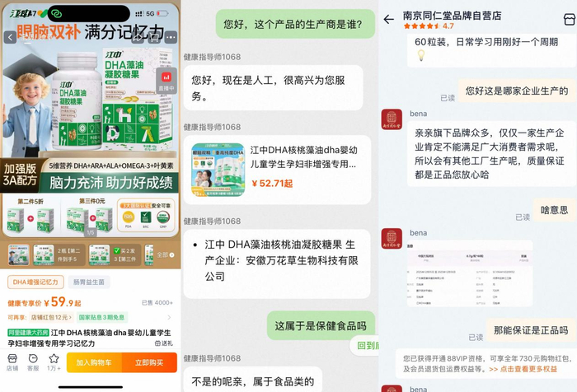Tap the 您好，现在是人工 reply bubble

point(273,88)
